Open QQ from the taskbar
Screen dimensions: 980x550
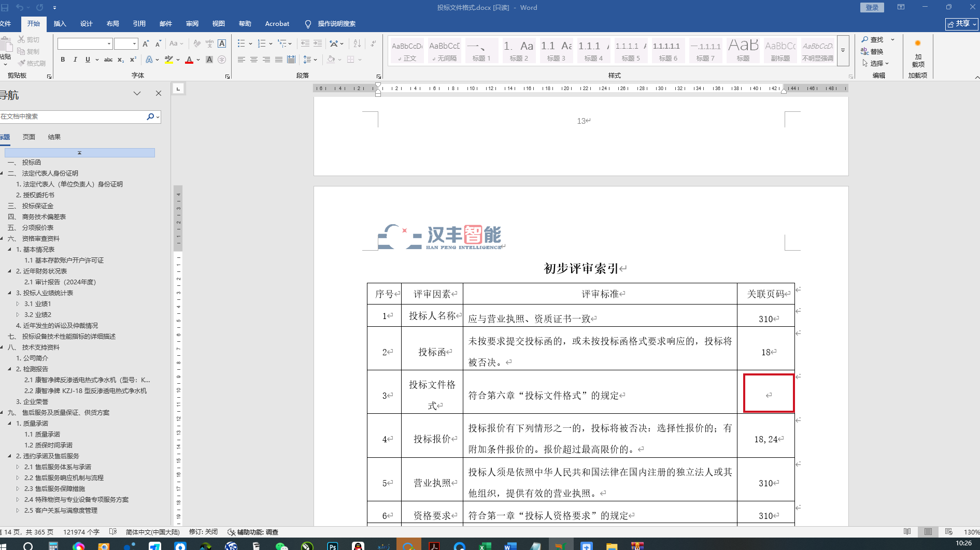[358, 546]
